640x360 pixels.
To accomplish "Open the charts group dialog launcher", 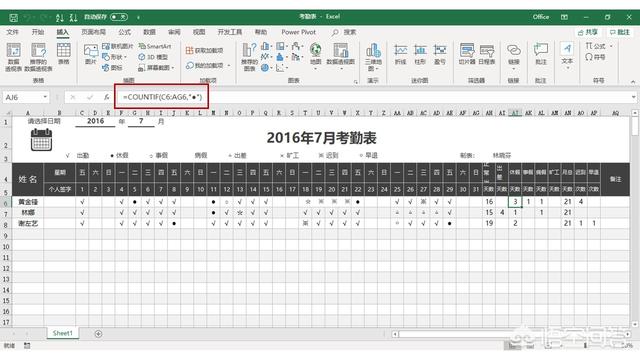I will pyautogui.click(x=356, y=82).
